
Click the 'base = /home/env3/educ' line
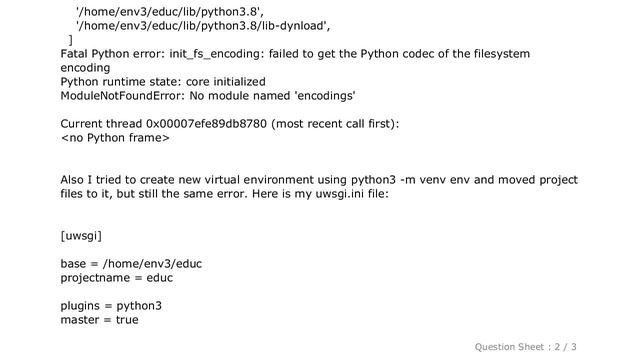[x=131, y=264]
